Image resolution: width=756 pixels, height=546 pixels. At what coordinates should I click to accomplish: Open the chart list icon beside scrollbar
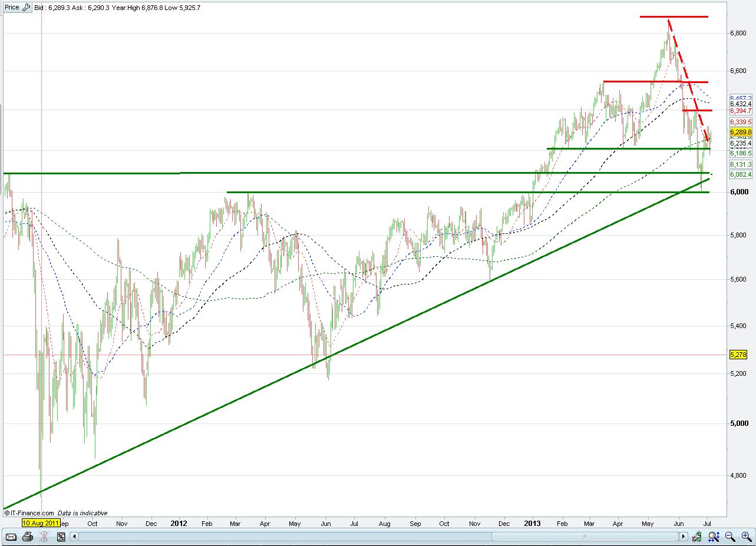(x=61, y=537)
